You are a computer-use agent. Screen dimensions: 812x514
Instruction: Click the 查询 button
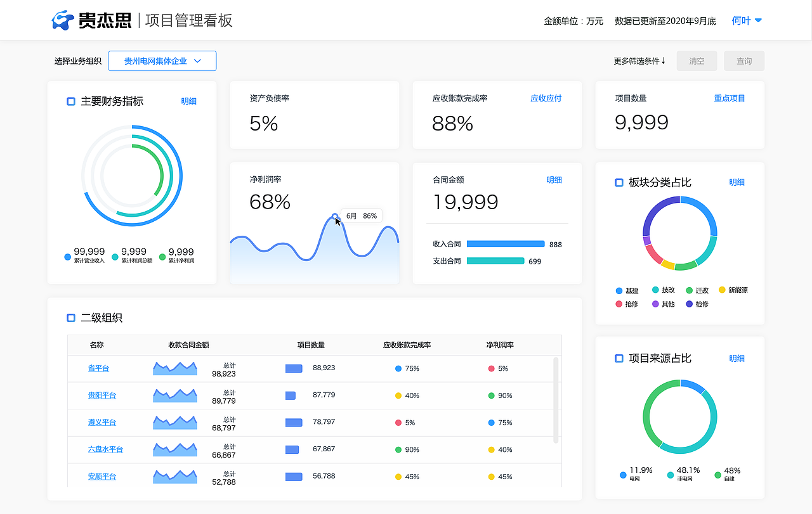[743, 61]
